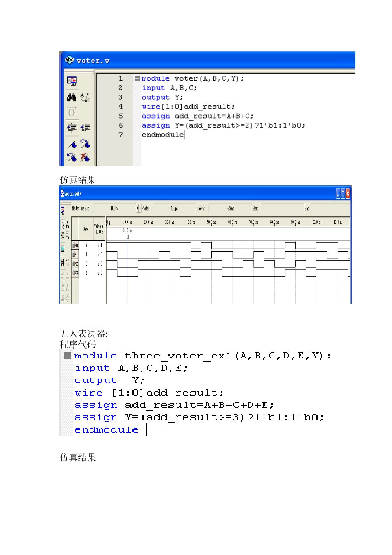Click the detach window icon in voter.vwf toolbar

tap(63, 211)
